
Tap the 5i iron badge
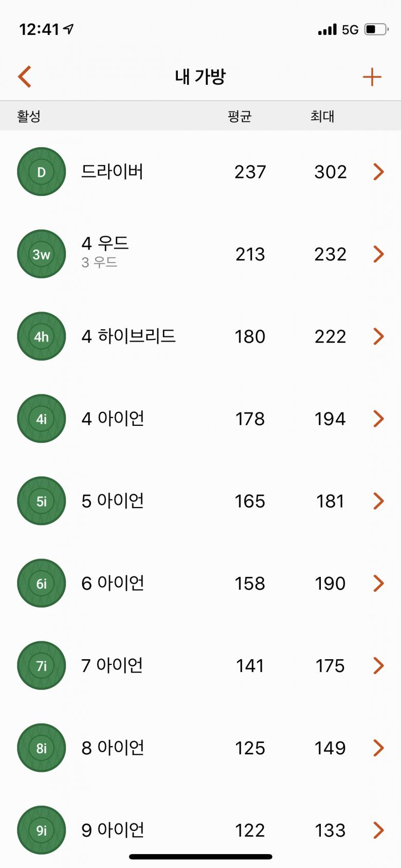(42, 501)
